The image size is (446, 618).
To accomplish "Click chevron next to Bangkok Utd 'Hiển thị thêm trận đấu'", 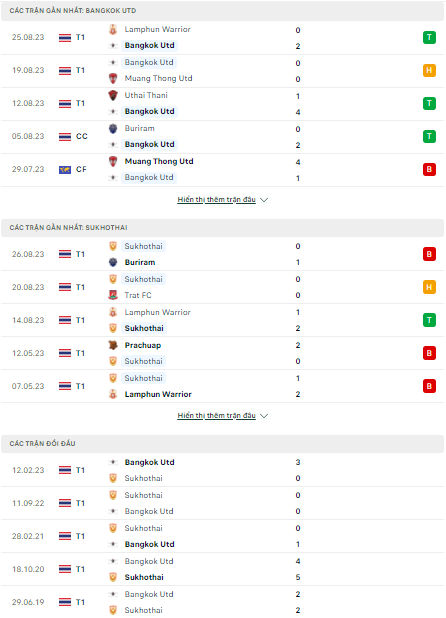I will click(x=264, y=200).
